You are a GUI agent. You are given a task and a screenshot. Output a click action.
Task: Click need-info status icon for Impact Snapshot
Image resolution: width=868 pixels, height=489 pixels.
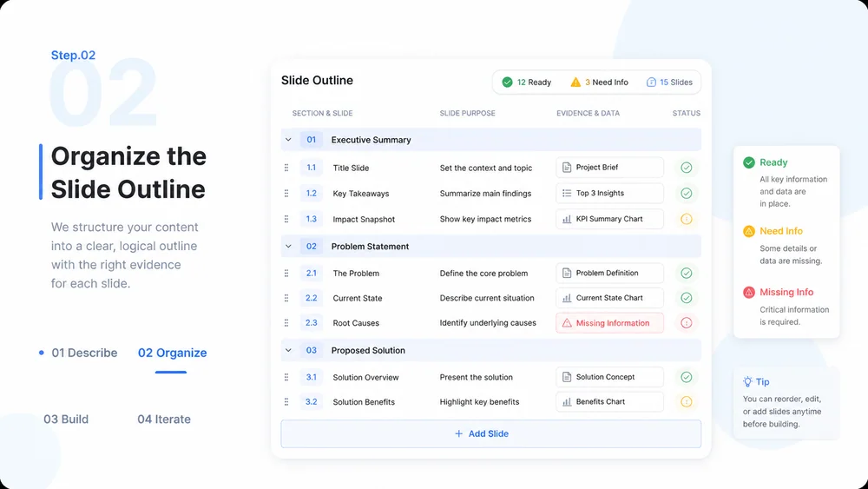(687, 219)
